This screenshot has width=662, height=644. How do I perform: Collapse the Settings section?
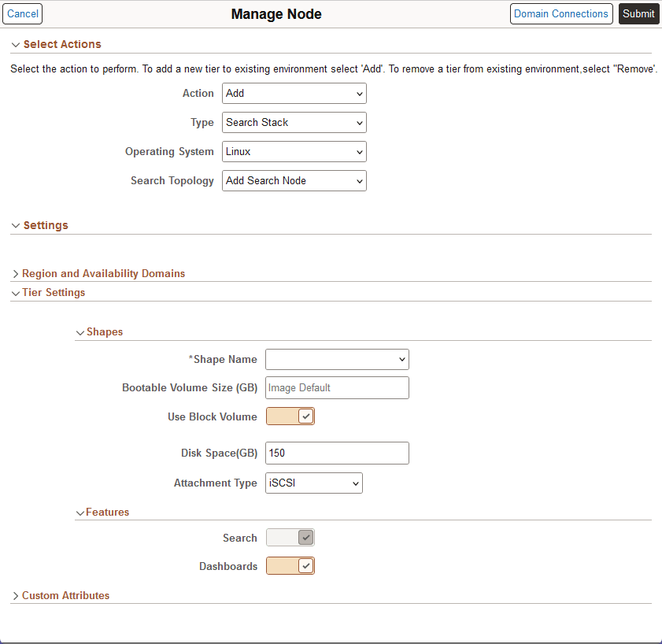coord(16,225)
